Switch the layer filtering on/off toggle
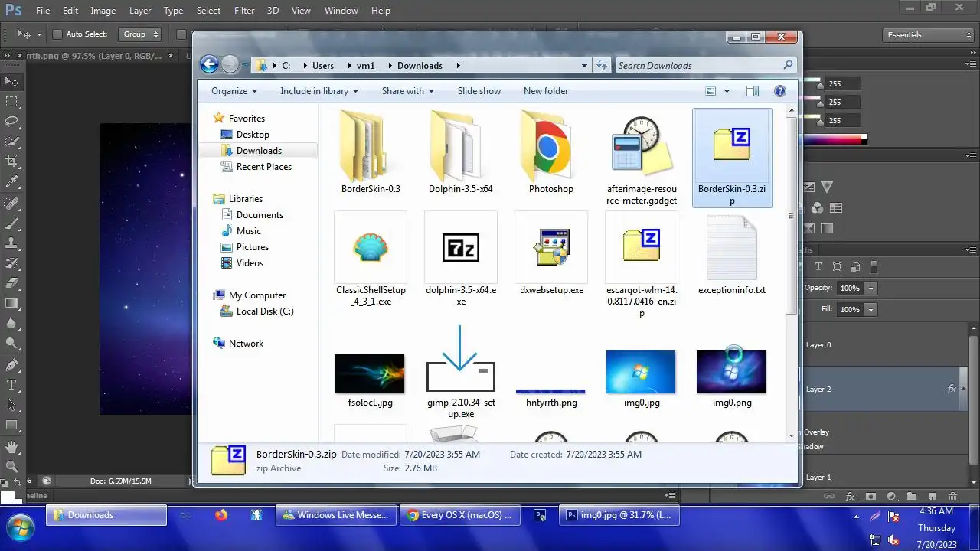Viewport: 980px width, 551px height. tap(874, 267)
